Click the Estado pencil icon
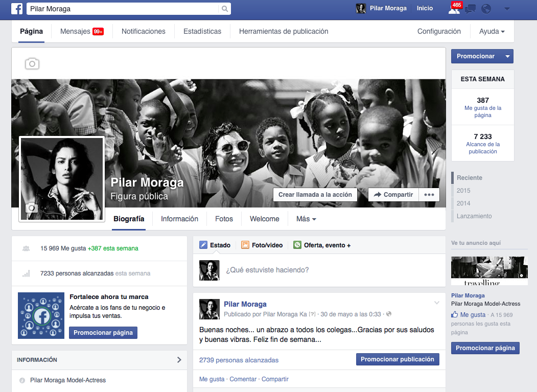 point(203,245)
